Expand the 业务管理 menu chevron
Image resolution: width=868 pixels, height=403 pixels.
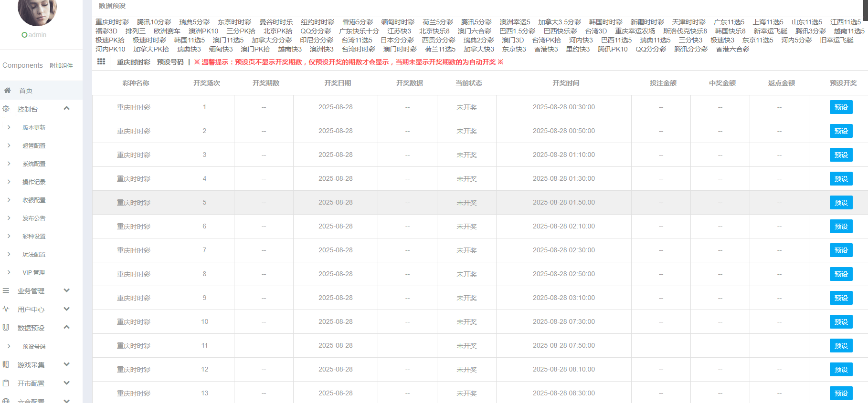tap(67, 290)
